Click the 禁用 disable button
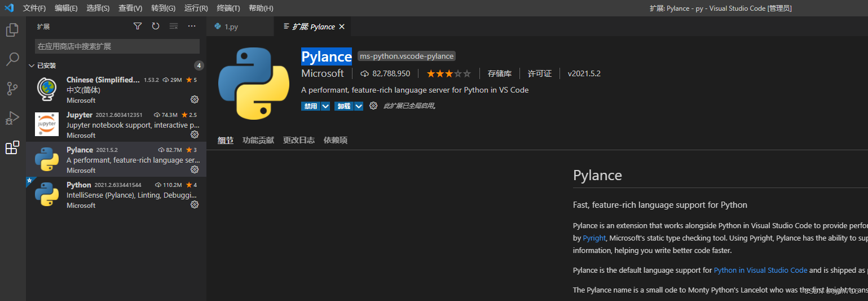This screenshot has width=868, height=301. coord(311,106)
